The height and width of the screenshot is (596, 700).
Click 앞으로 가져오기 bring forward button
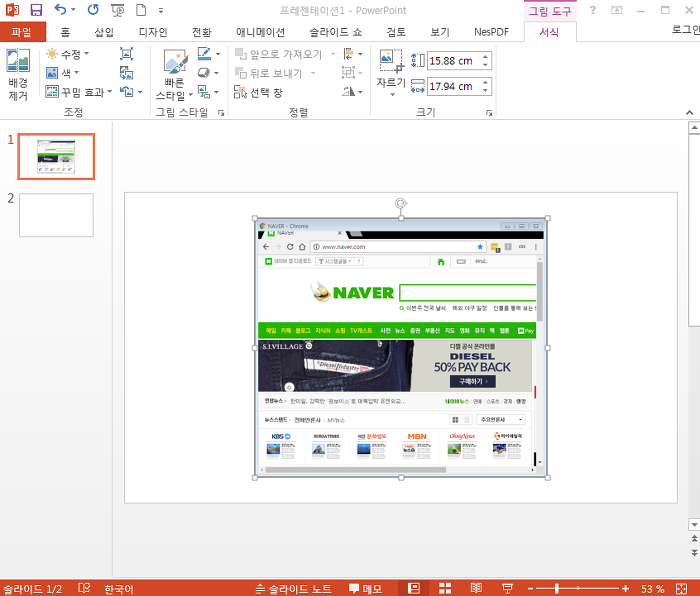(278, 54)
